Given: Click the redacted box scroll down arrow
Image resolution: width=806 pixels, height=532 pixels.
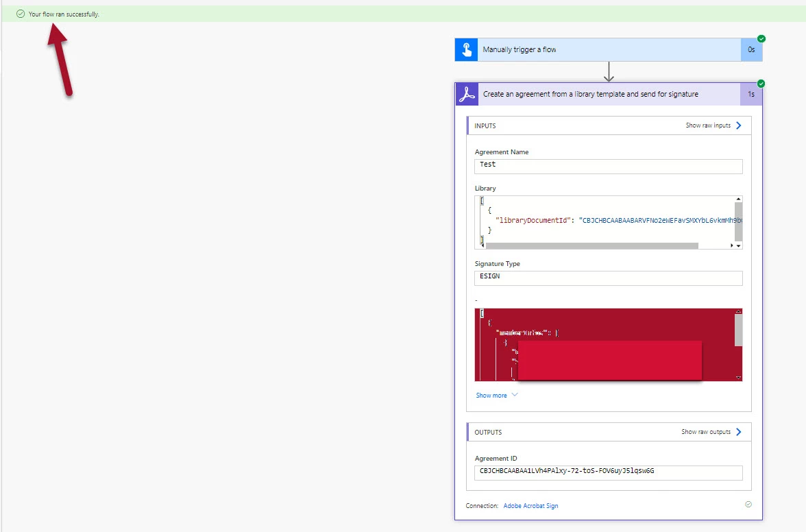Looking at the screenshot, I should coord(738,378).
